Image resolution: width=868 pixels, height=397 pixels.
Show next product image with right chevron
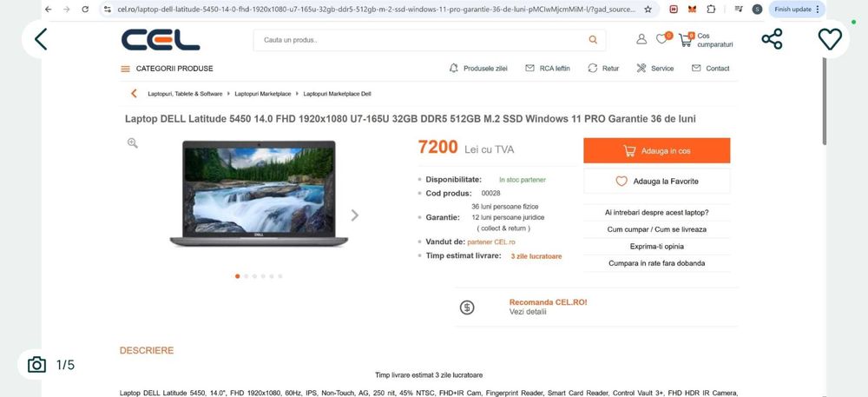tap(355, 215)
